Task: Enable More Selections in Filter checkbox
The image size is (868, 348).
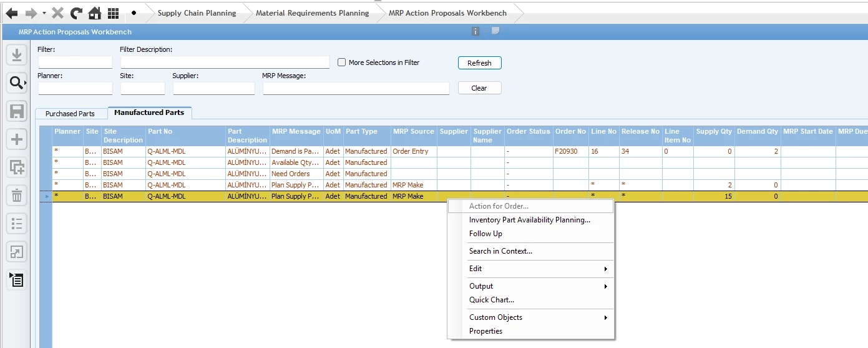Action: click(x=341, y=62)
